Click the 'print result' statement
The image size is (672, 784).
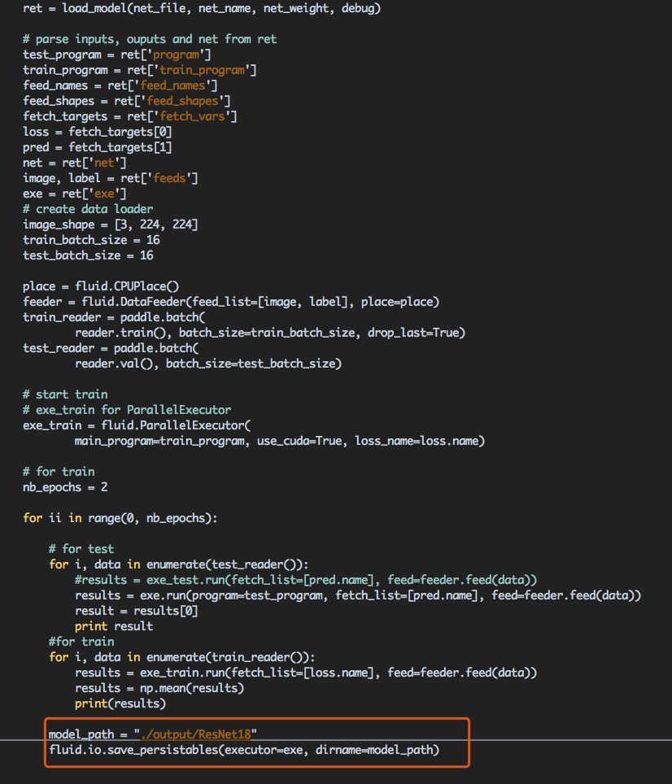pyautogui.click(x=114, y=626)
